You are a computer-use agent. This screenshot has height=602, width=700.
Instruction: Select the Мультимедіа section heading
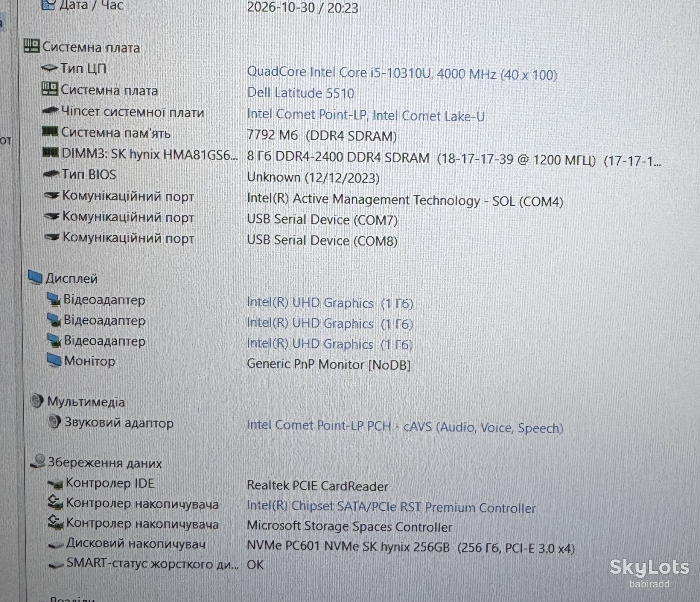(86, 402)
